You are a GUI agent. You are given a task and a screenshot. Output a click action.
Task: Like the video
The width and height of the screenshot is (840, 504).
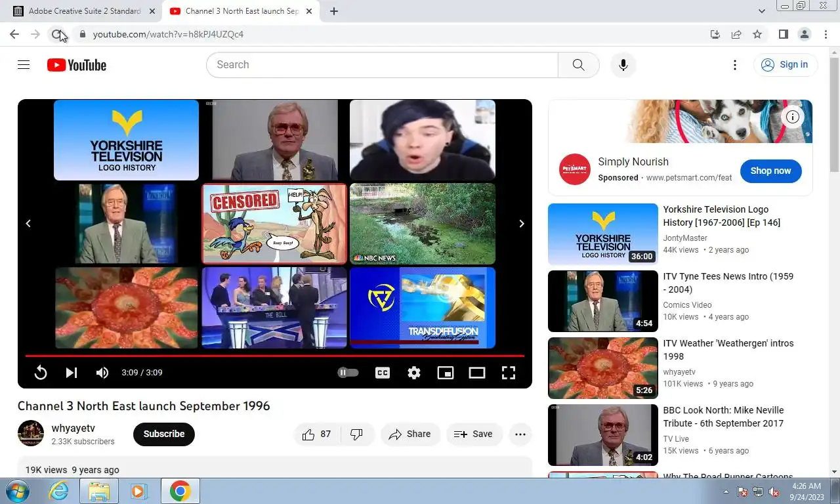pos(317,434)
